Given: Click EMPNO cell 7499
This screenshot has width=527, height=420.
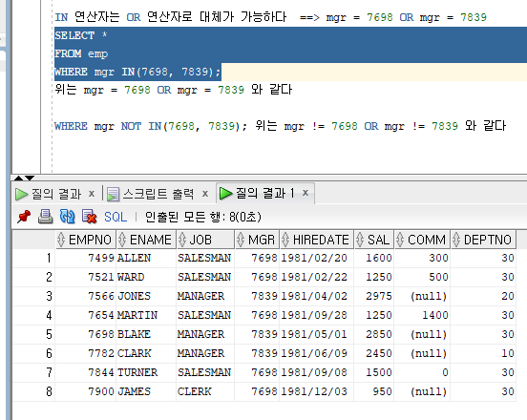Looking at the screenshot, I should click(86, 258).
